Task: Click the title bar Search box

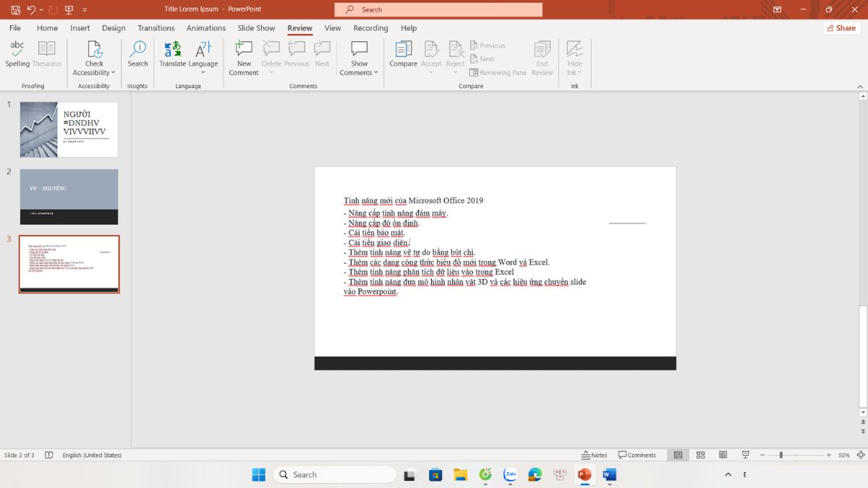Action: coord(438,9)
